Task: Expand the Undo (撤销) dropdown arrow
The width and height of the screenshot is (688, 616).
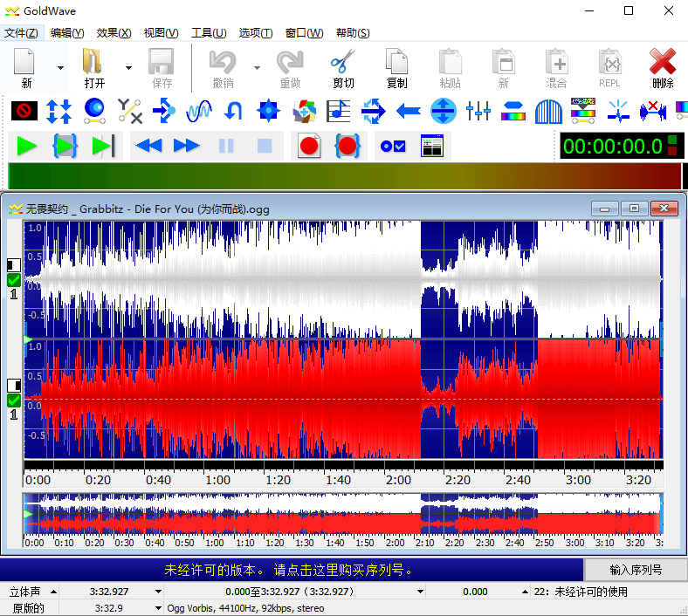Action: click(257, 68)
